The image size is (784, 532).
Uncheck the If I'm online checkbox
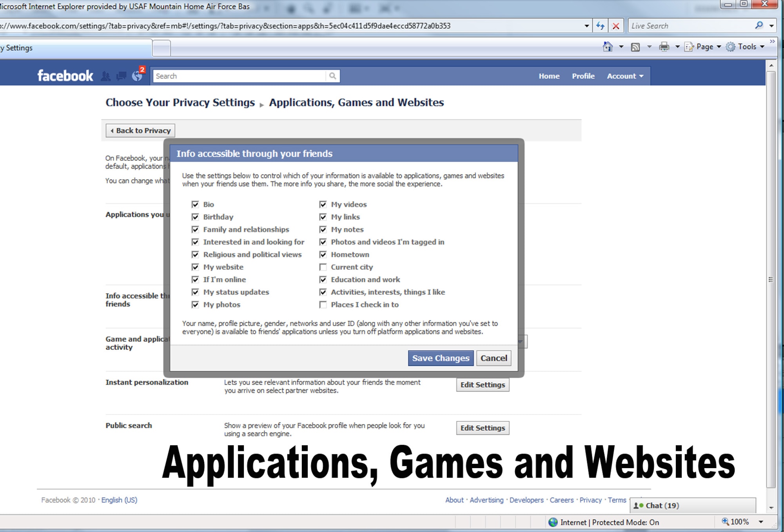tap(195, 280)
